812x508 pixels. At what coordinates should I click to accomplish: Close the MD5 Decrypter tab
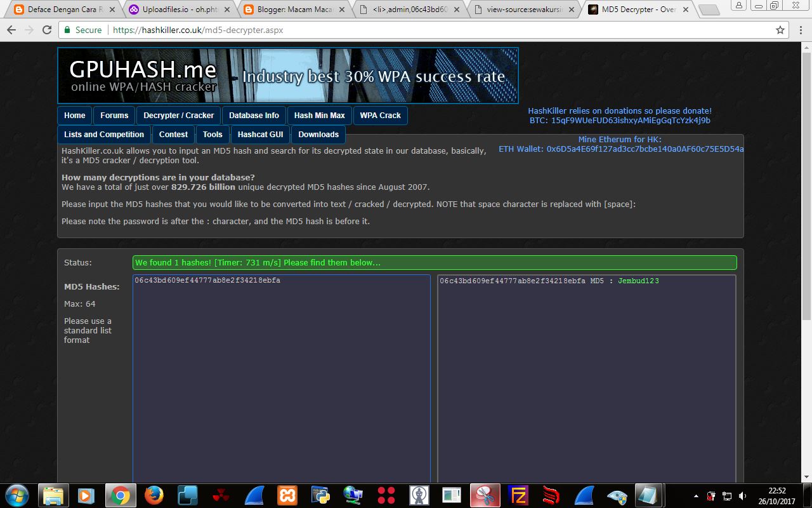coord(684,10)
